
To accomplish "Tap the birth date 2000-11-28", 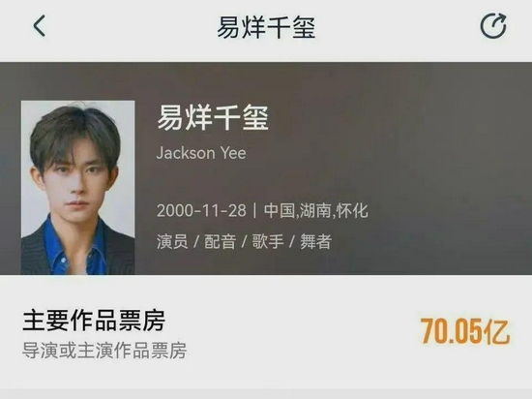I will click(201, 210).
